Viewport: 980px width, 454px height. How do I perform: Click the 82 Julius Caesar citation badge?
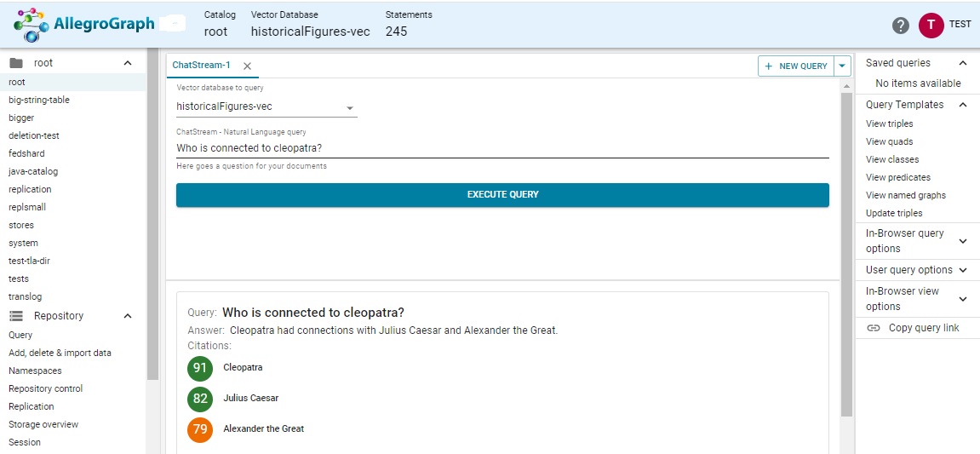(x=200, y=399)
